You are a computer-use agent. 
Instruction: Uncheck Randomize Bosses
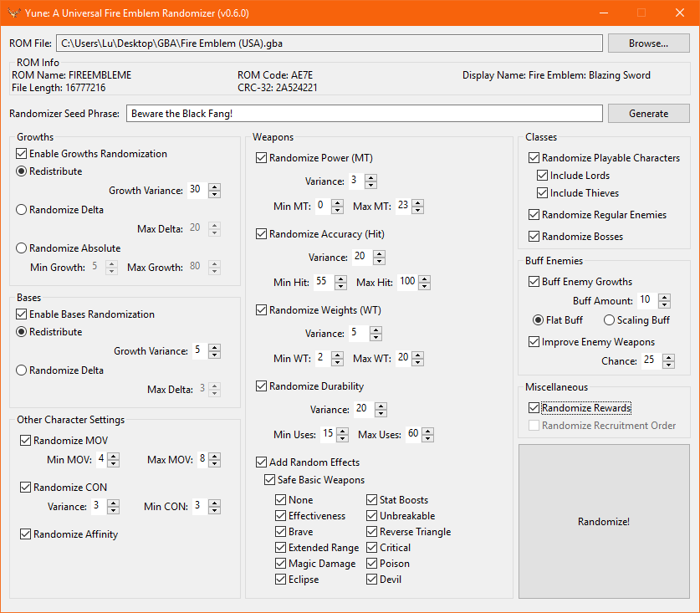[534, 237]
